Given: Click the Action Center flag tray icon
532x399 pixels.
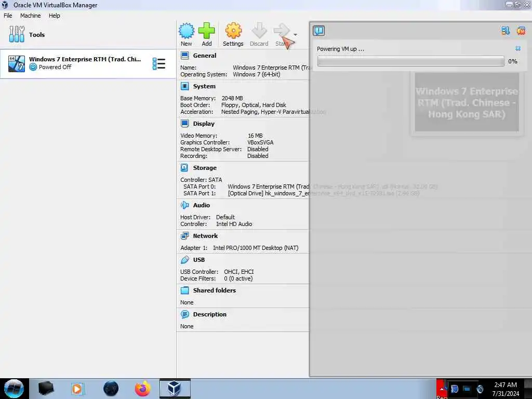Looking at the screenshot, I should coord(454,389).
